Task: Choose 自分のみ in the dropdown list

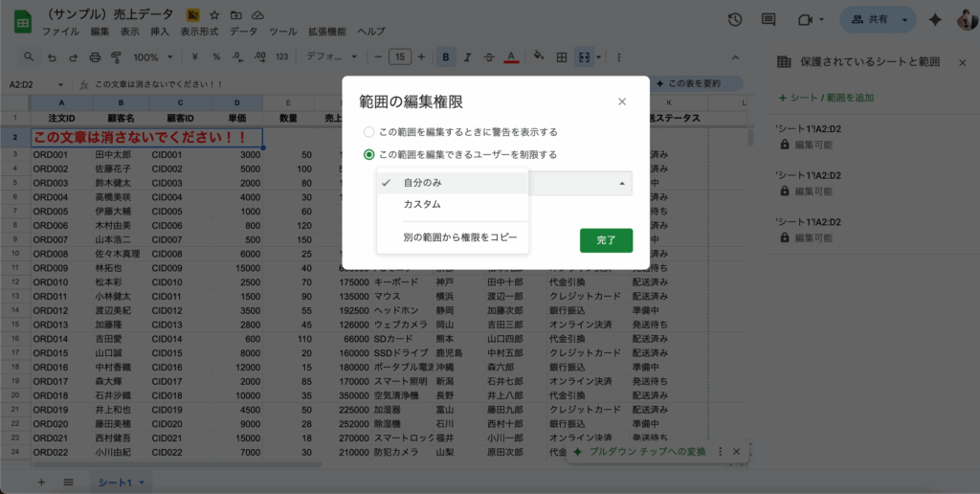Action: (x=453, y=183)
